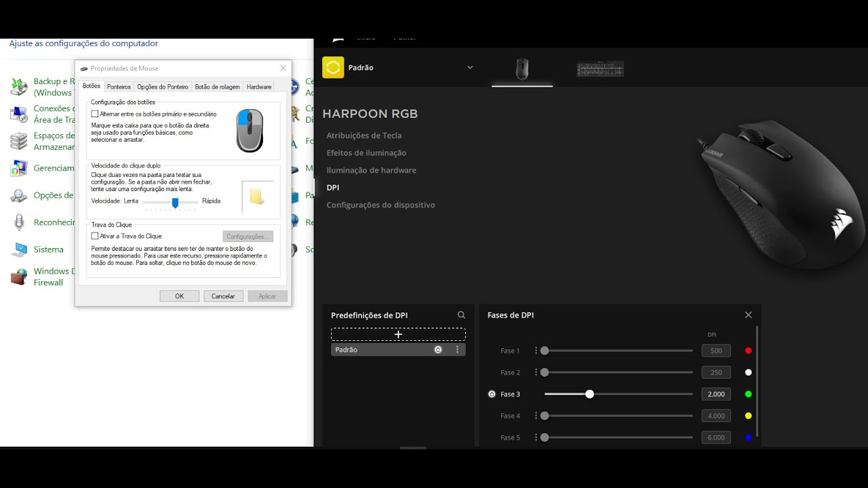Click the test folder icon in the double-click area
The image size is (868, 488).
(x=256, y=197)
